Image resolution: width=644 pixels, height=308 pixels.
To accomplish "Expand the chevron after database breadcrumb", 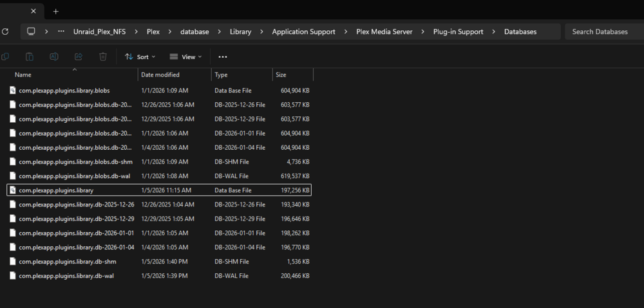I will (x=220, y=32).
